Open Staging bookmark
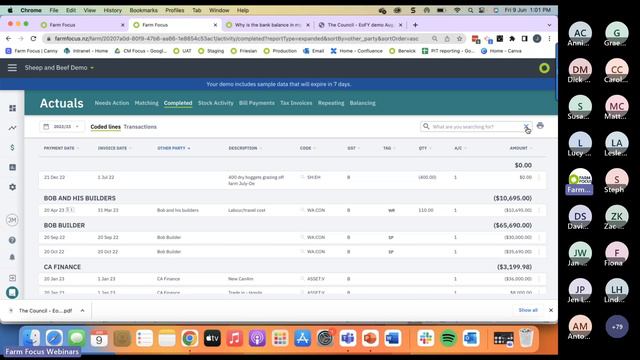 tap(211, 51)
